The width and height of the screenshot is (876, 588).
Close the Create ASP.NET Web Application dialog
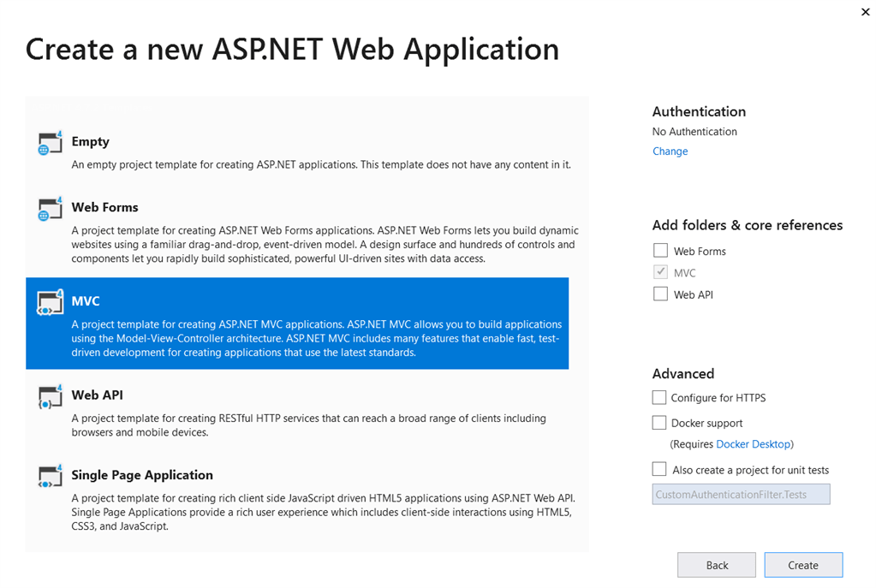(x=865, y=12)
